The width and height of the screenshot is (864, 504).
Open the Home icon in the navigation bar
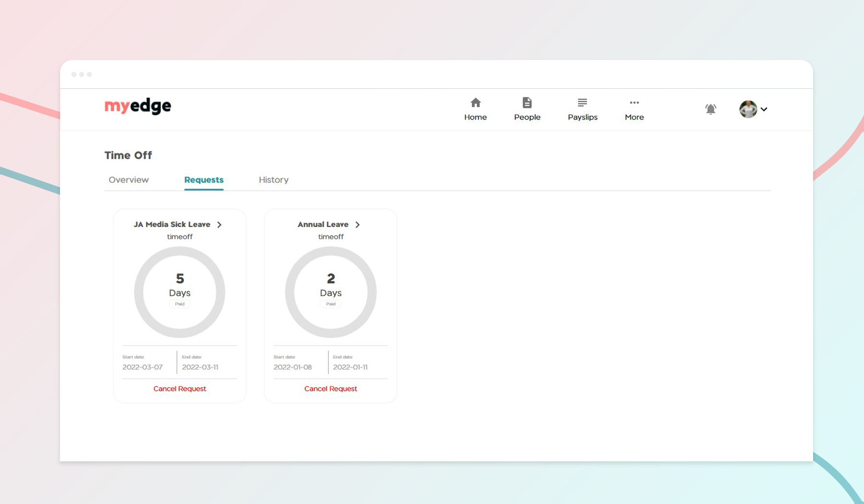[x=475, y=108]
